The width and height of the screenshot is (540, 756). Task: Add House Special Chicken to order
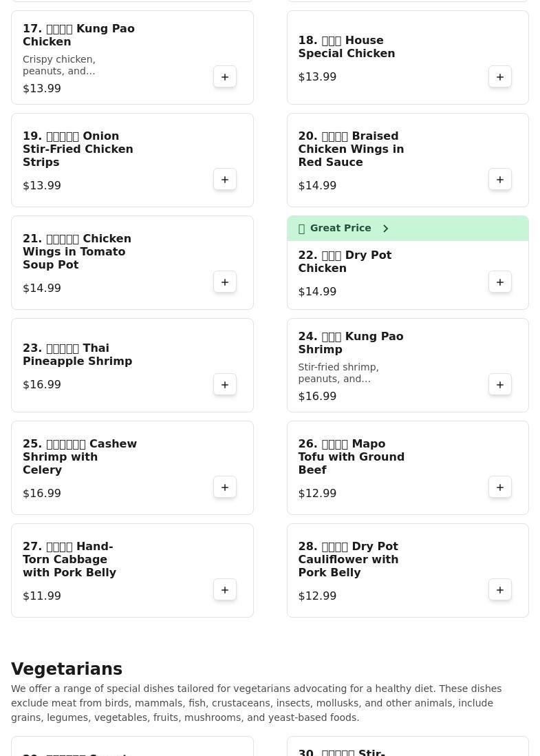click(500, 77)
